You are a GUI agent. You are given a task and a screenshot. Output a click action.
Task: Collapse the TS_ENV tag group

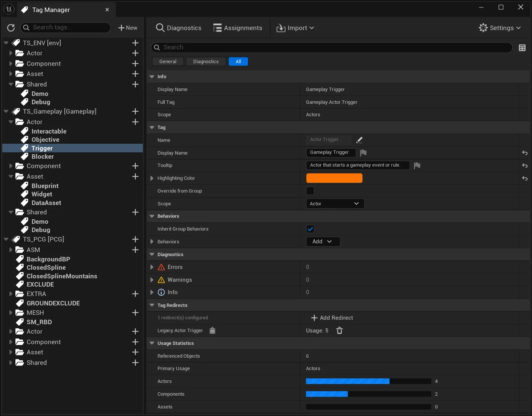coord(6,43)
